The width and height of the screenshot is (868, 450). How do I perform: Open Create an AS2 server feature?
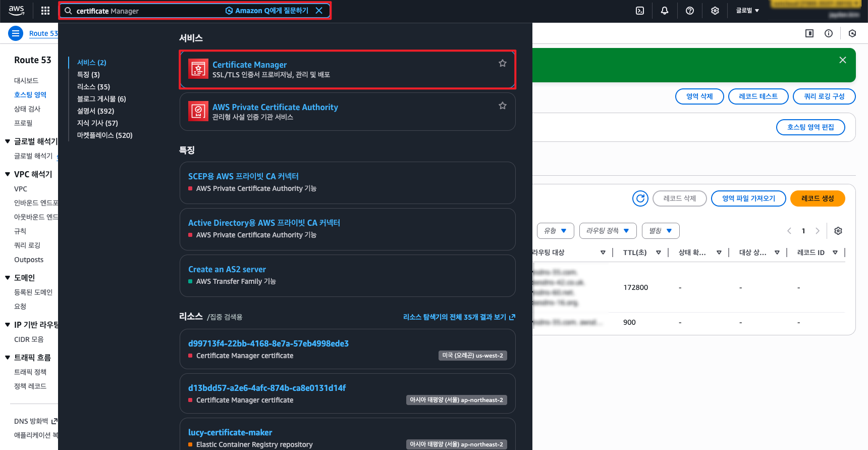click(227, 269)
